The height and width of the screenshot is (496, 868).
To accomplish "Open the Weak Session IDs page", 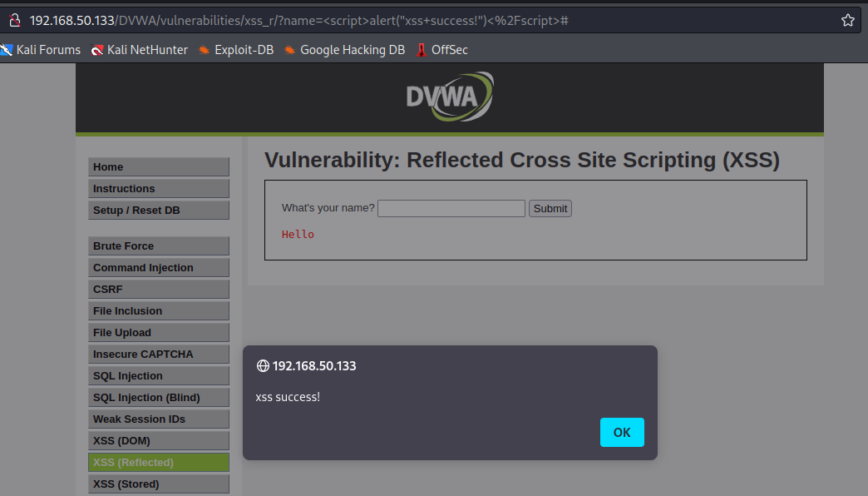I will pyautogui.click(x=158, y=419).
